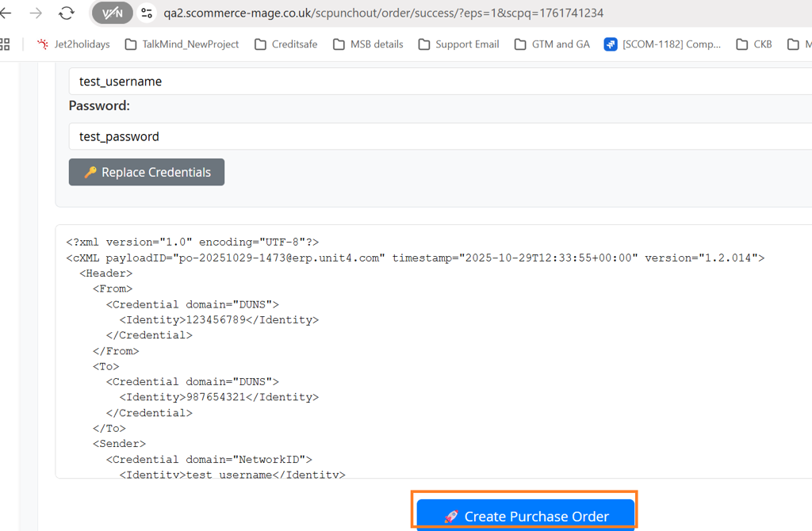Click the Jet2holidays bookmark
The image size is (812, 531).
point(73,44)
